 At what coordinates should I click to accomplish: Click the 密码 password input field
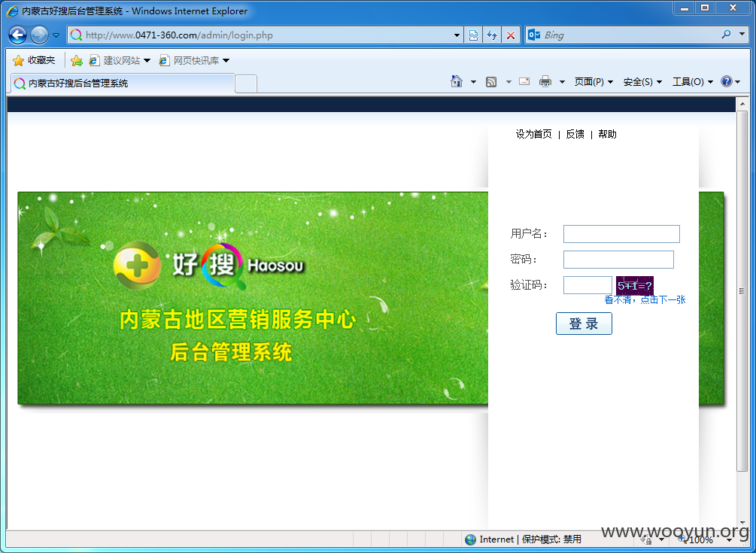coord(618,260)
